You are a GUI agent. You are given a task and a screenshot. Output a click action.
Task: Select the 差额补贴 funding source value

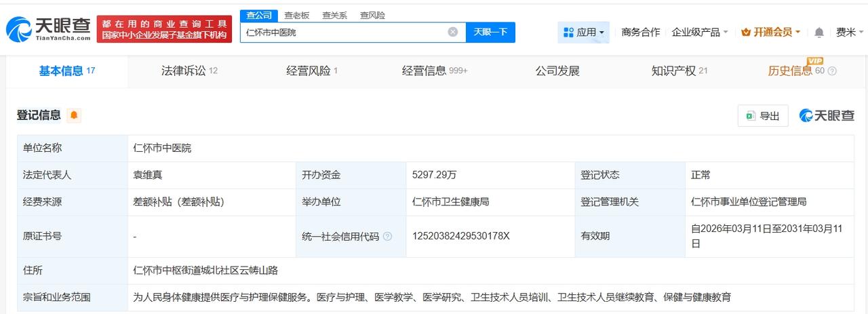pyautogui.click(x=179, y=202)
